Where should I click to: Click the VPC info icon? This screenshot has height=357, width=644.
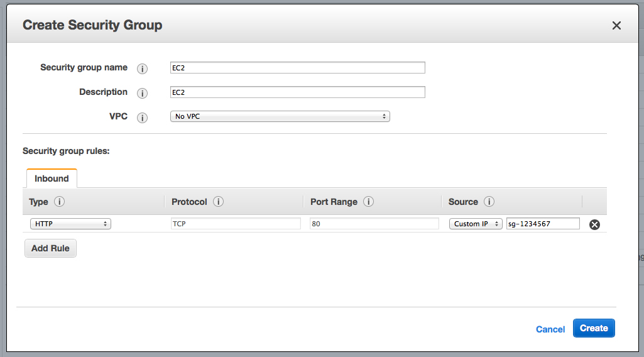tap(142, 118)
